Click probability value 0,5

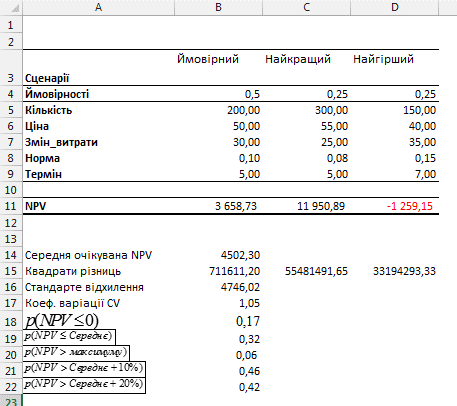pos(252,94)
